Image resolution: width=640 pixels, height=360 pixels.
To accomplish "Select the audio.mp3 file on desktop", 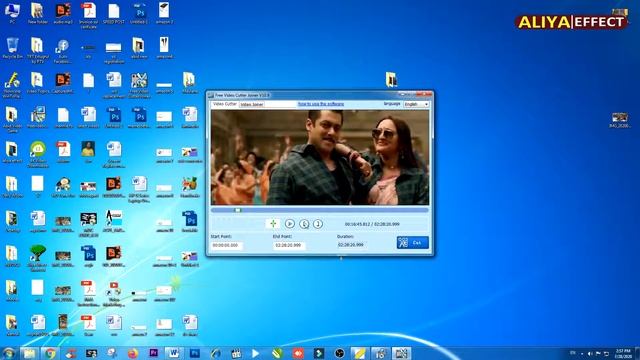I will [63, 13].
